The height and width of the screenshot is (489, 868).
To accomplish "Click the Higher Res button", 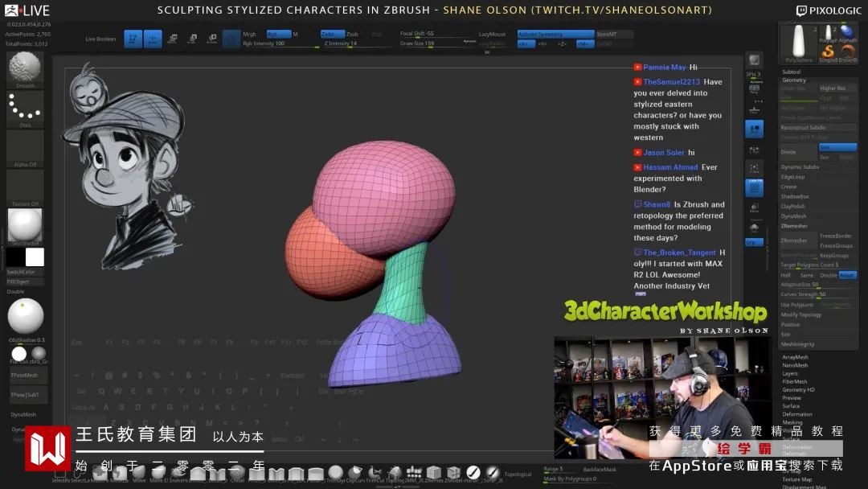I will coord(837,88).
